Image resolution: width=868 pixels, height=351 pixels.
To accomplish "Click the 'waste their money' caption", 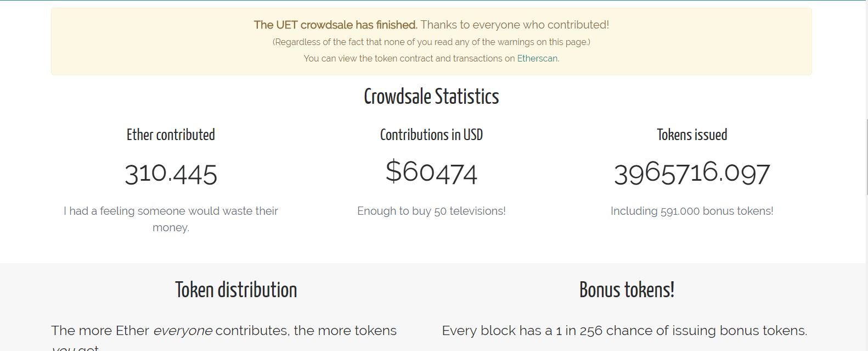I will coord(171,219).
